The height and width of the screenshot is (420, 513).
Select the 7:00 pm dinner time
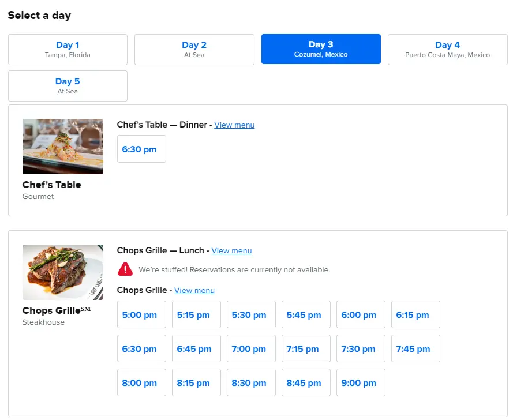point(251,348)
